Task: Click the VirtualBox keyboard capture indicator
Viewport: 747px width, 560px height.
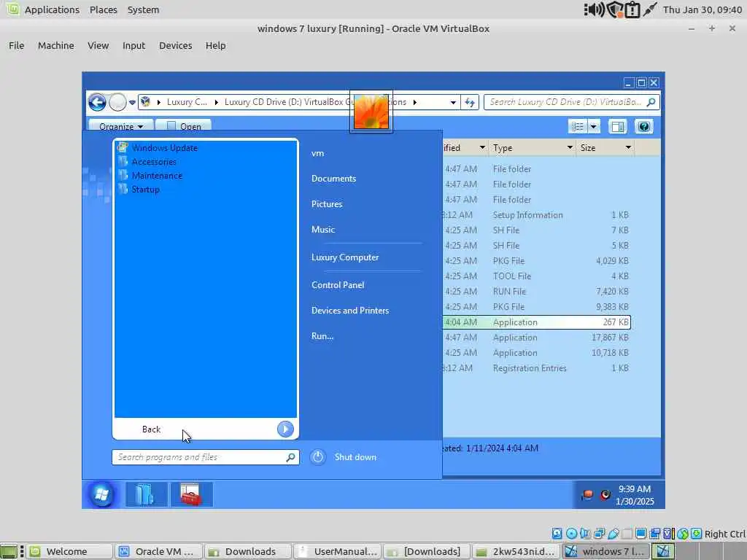Action: (x=696, y=534)
